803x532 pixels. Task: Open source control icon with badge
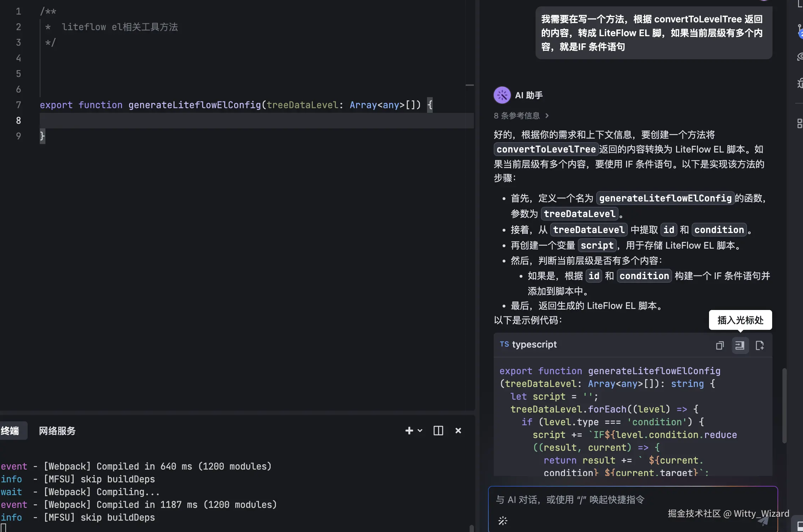799,31
